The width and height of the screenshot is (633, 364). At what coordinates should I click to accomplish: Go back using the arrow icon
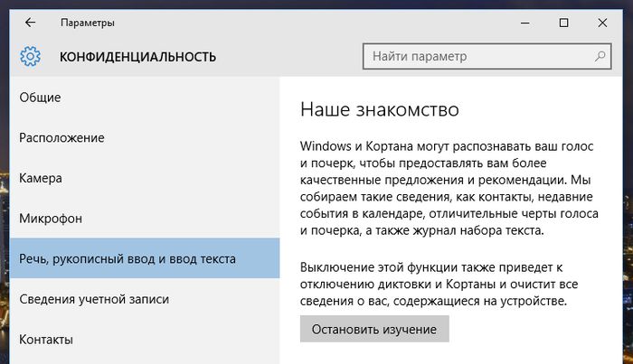tap(30, 23)
